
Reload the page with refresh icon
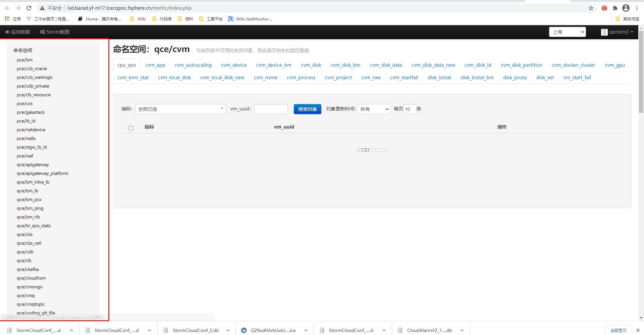pos(29,8)
